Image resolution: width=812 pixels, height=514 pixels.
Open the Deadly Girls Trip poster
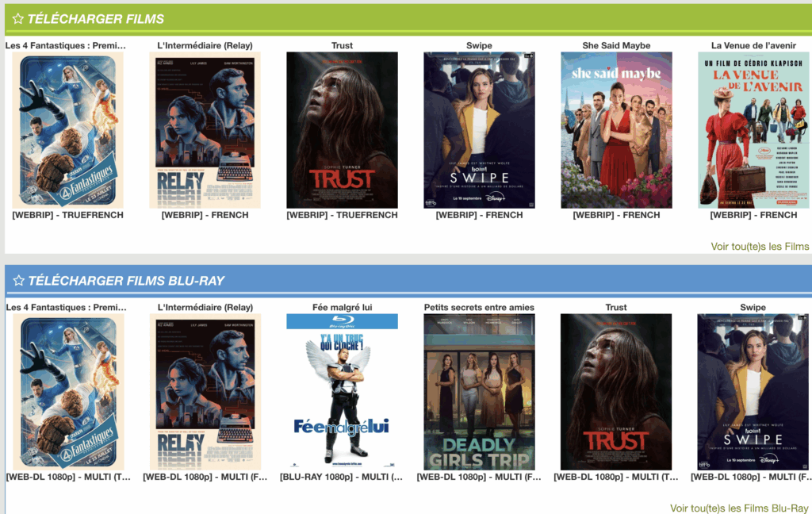(x=479, y=392)
